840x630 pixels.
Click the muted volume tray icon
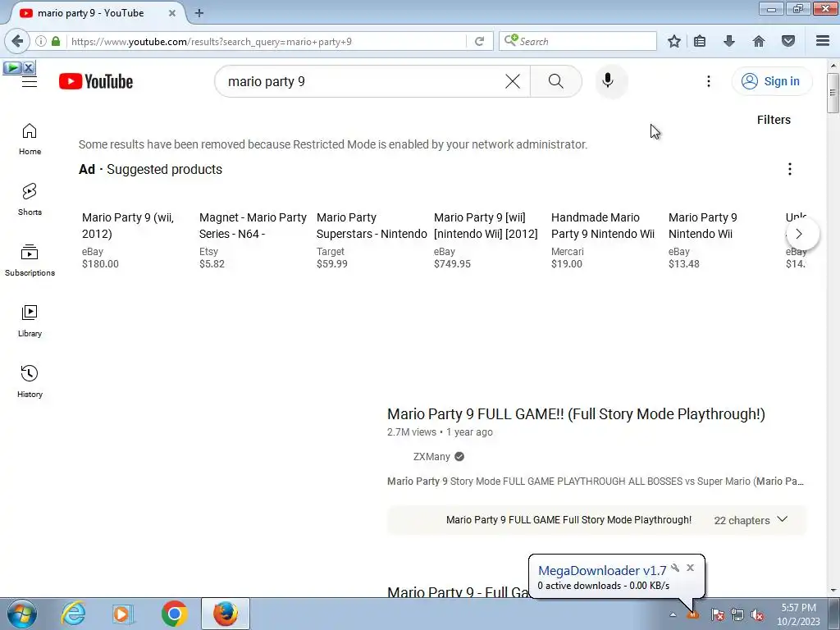tap(757, 615)
